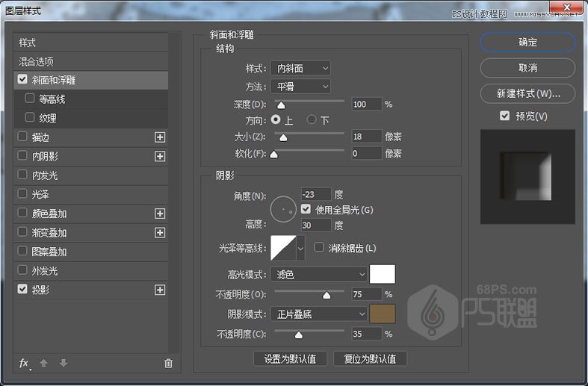Enable the 描边 checkbox
The image size is (588, 386).
[22, 137]
